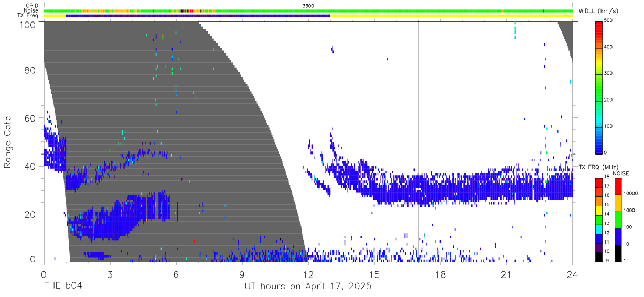Click the x-axis tick label '15'
This screenshot has width=644, height=297.
pos(374,273)
